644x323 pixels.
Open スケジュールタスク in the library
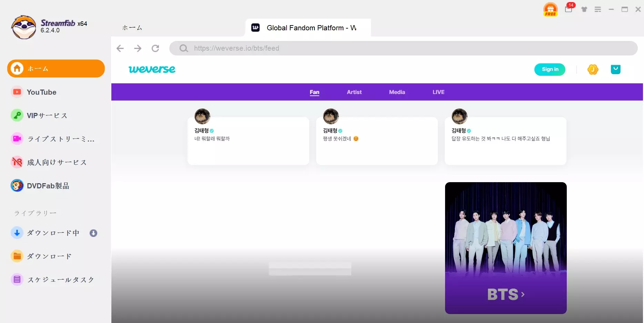click(56, 280)
